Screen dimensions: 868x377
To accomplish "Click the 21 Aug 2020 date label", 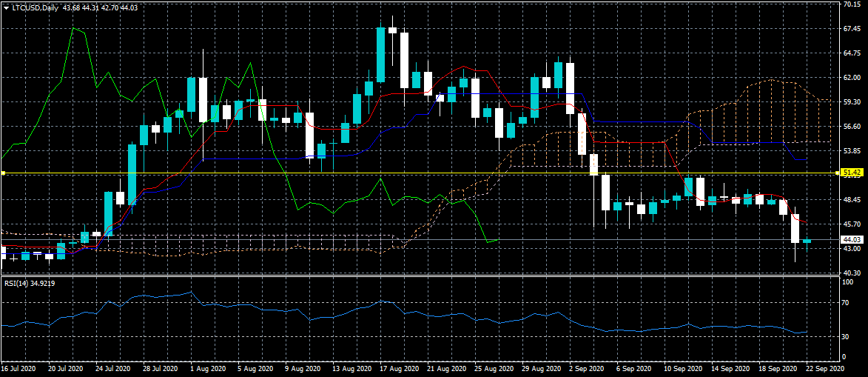I will [x=446, y=369].
